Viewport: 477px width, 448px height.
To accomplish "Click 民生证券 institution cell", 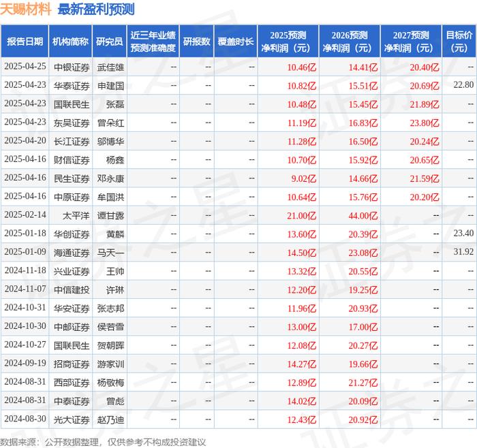I will (72, 178).
